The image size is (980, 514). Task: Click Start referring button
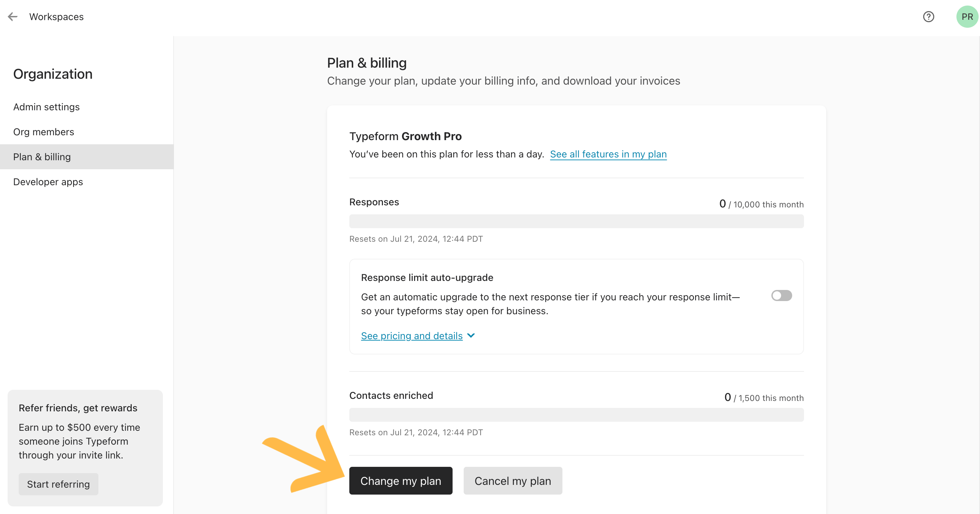(x=58, y=484)
